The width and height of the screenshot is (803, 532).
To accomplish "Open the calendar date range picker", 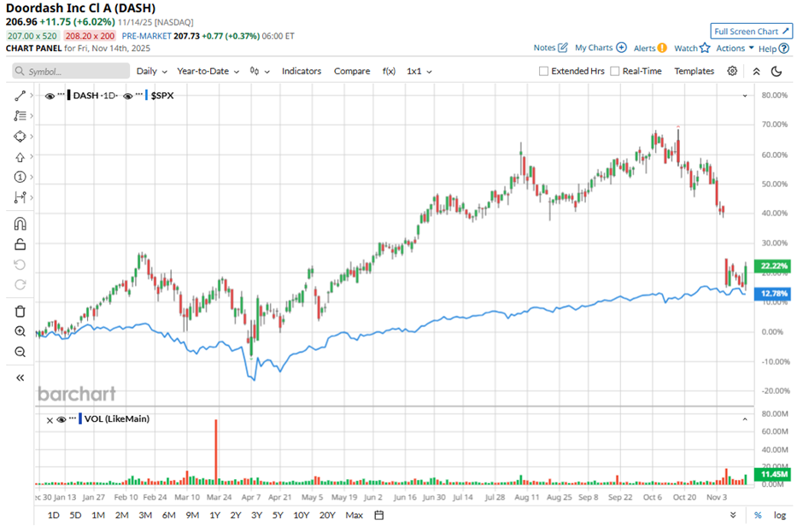I will (379, 515).
